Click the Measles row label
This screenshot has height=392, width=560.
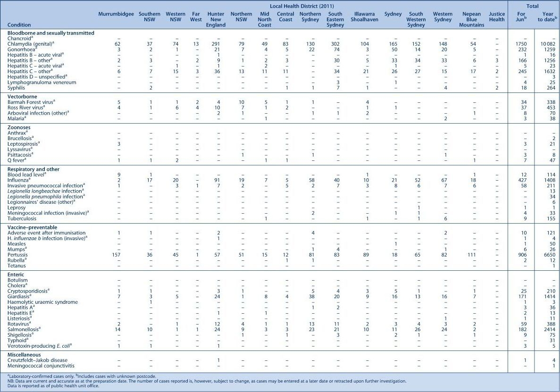pos(17,244)
